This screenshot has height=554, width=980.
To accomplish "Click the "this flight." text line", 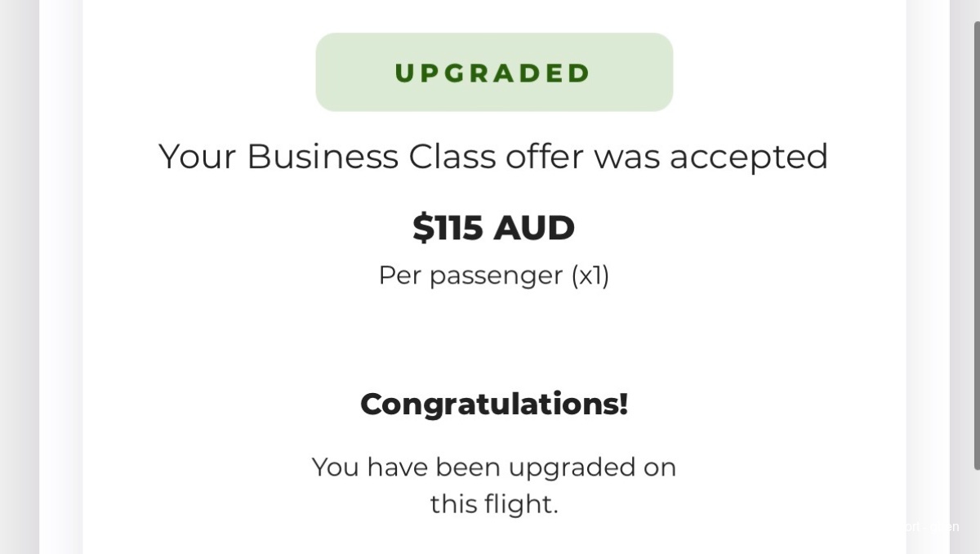I will [493, 504].
